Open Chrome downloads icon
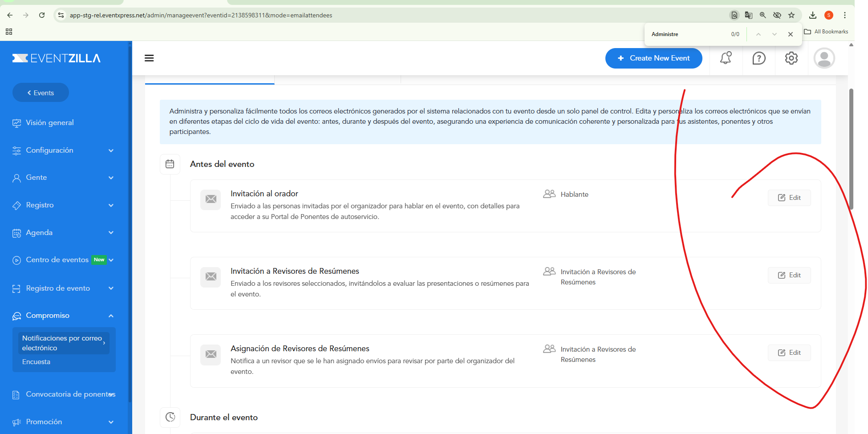This screenshot has width=868, height=434. (813, 15)
